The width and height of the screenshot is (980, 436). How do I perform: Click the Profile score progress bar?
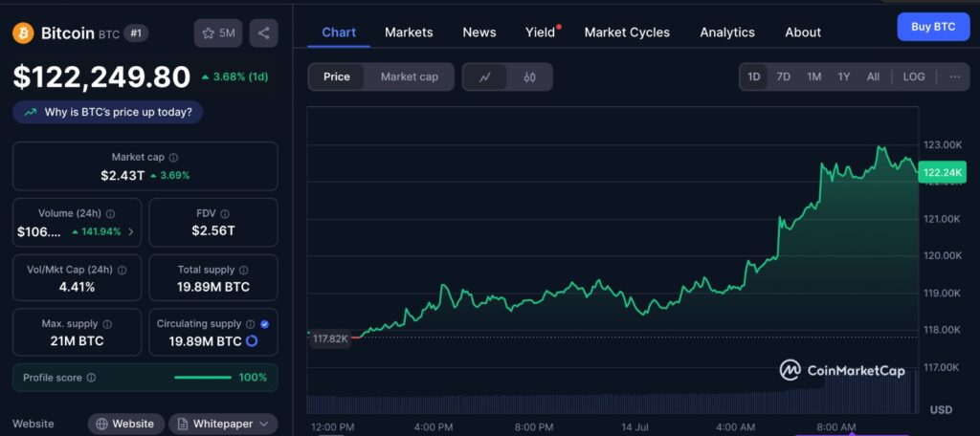[203, 378]
